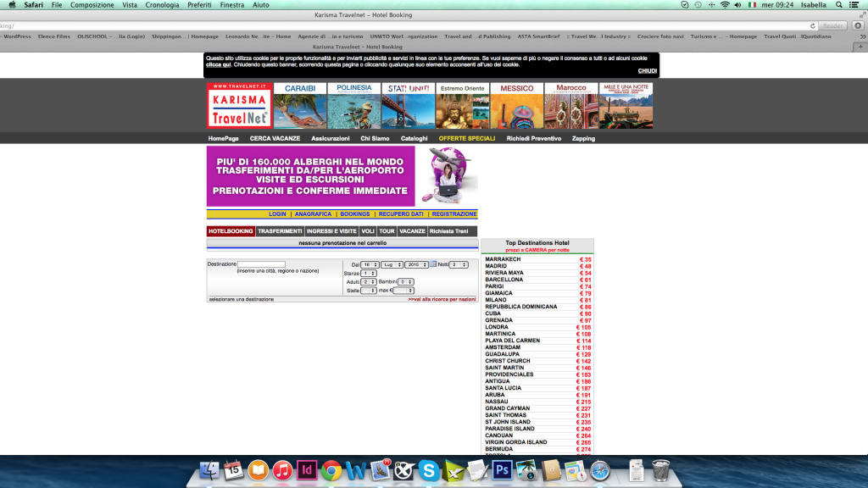Open the Cronologia menu in Safari

[163, 5]
